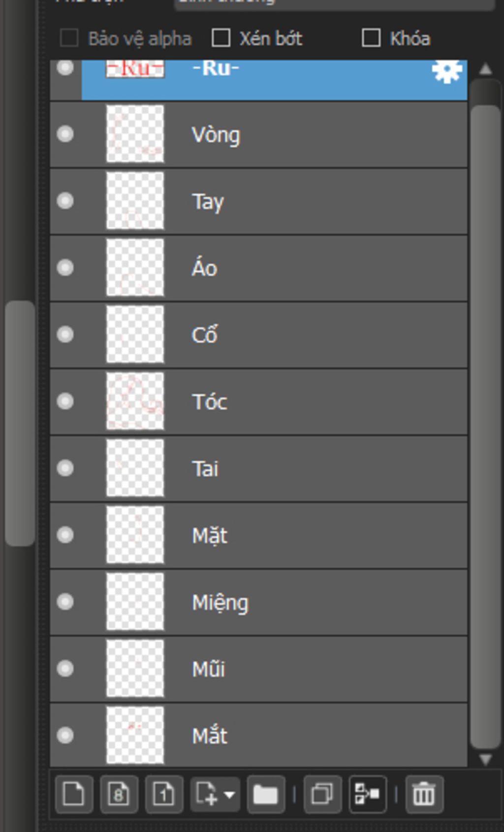Click the Mắt layer thumbnail

(135, 735)
